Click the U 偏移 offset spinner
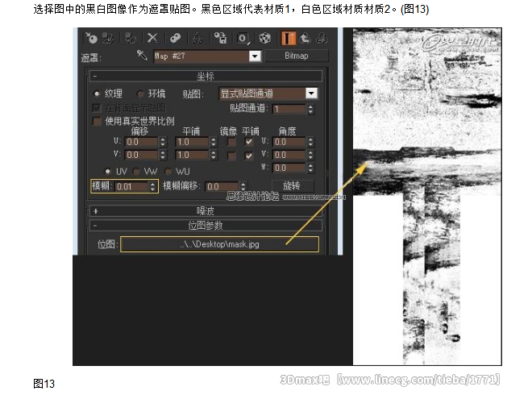Screen dimensions: 532x395 [163, 142]
